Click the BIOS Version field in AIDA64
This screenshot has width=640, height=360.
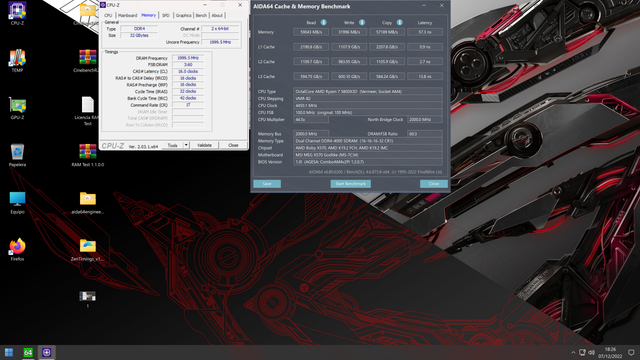pyautogui.click(x=368, y=162)
